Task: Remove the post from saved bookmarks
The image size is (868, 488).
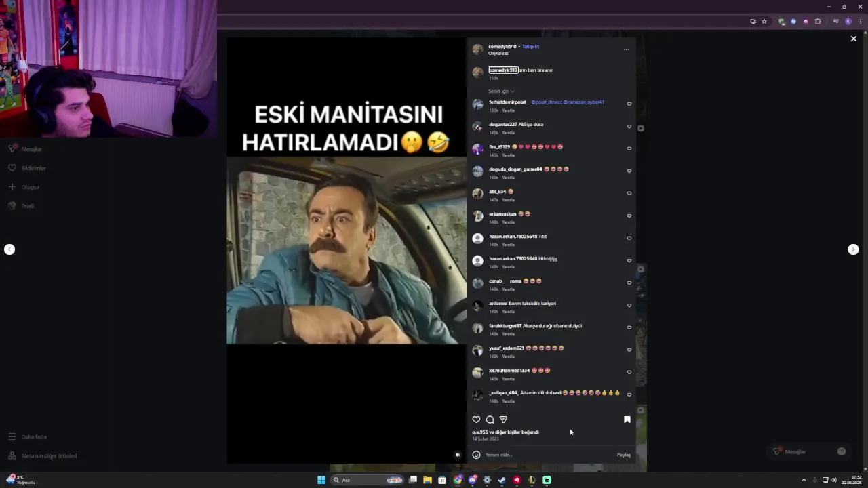Action: click(x=627, y=420)
